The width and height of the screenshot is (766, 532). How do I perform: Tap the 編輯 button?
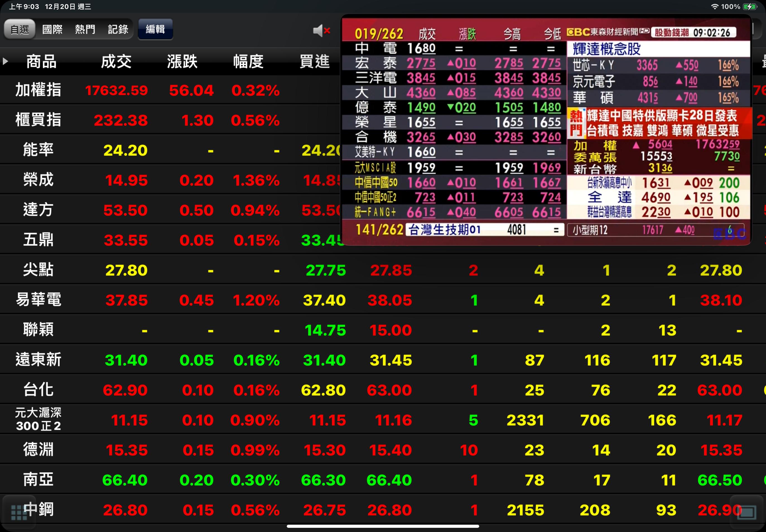pos(155,29)
